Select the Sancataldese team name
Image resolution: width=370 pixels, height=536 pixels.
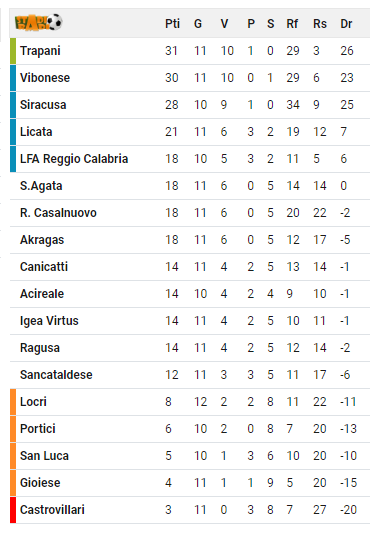pos(56,375)
